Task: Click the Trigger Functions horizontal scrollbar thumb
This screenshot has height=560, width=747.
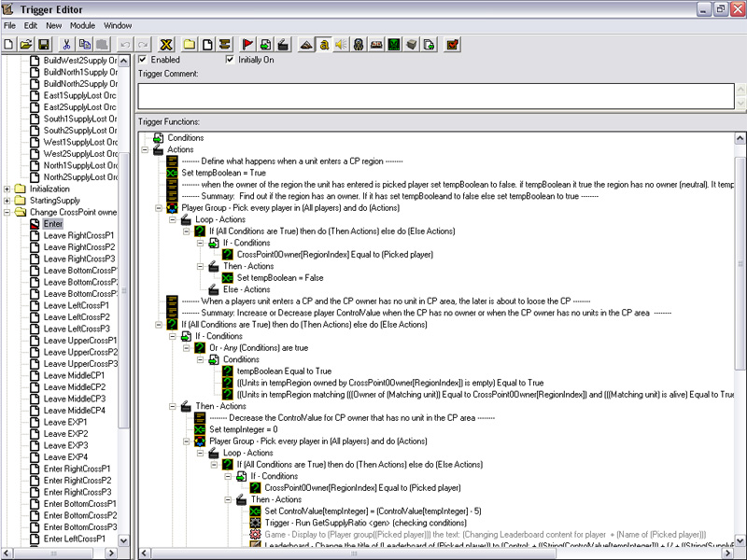Action: pyautogui.click(x=354, y=553)
